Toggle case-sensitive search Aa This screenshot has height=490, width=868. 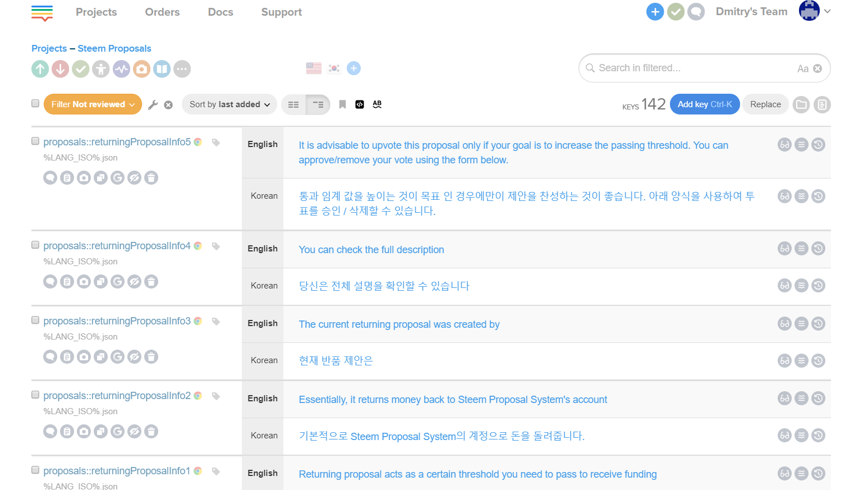click(x=803, y=68)
